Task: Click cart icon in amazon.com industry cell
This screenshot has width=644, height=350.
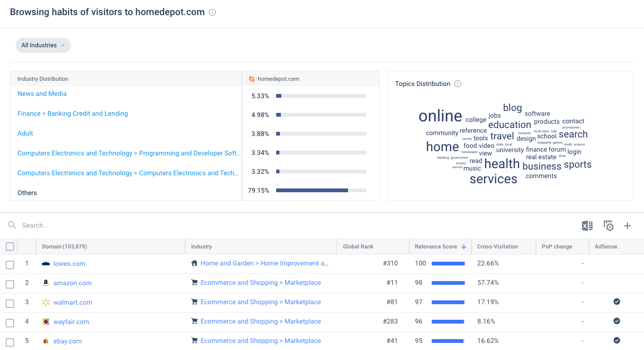Action: tap(194, 282)
